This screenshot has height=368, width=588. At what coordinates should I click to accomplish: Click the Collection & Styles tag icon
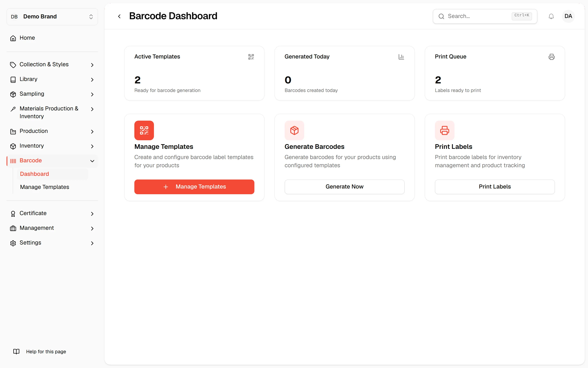pyautogui.click(x=13, y=65)
